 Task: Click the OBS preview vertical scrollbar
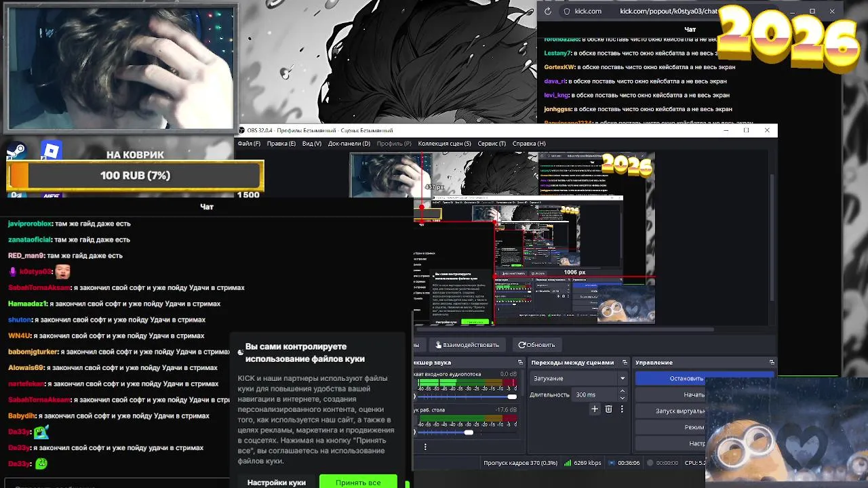(x=772, y=238)
